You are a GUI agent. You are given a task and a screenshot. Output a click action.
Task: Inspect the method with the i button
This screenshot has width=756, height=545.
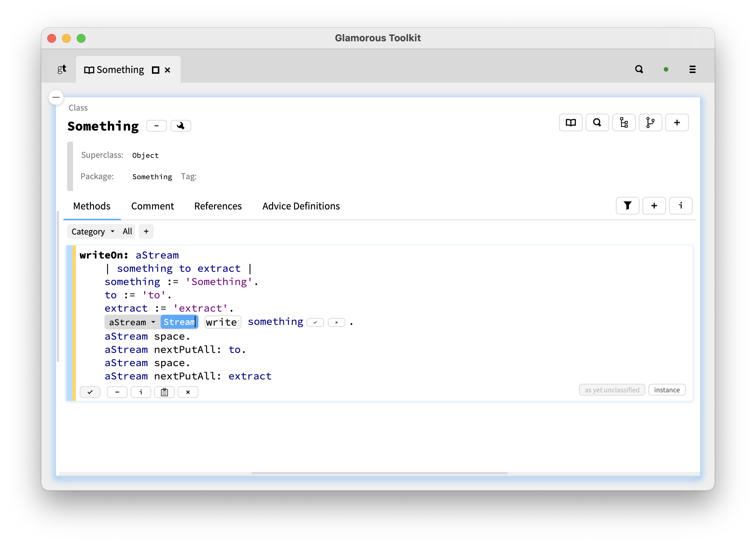(141, 392)
